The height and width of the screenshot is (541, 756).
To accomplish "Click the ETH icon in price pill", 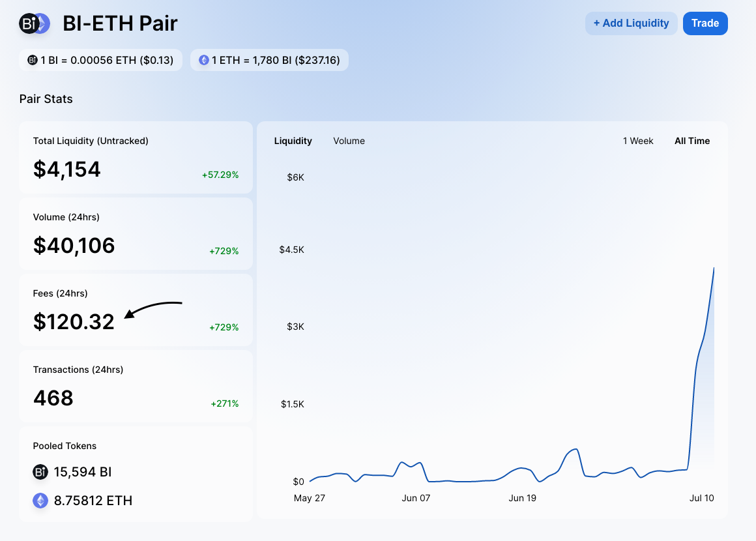I will [204, 60].
